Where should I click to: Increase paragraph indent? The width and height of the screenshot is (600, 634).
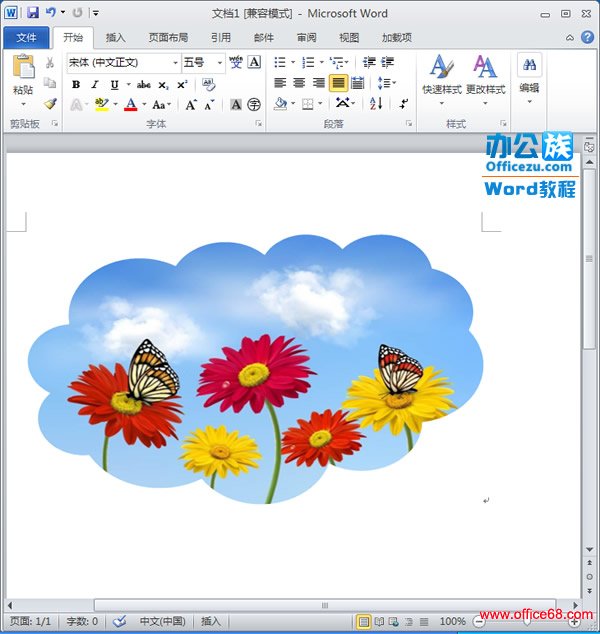[387, 62]
